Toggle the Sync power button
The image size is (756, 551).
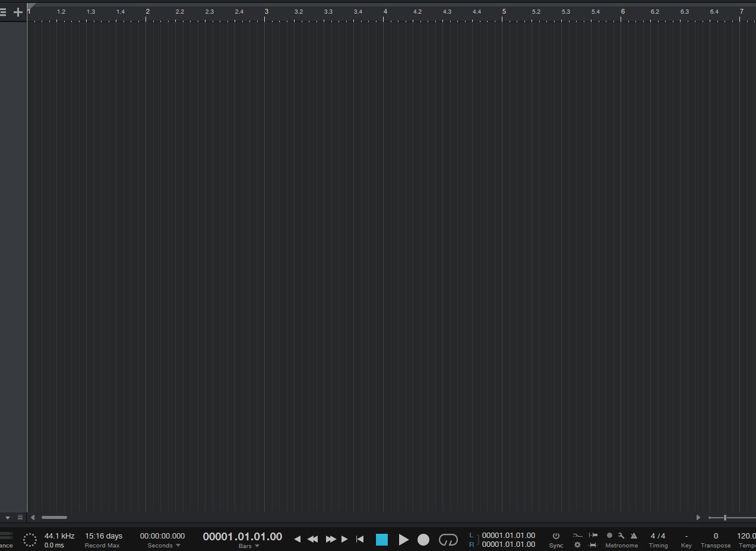click(x=556, y=536)
